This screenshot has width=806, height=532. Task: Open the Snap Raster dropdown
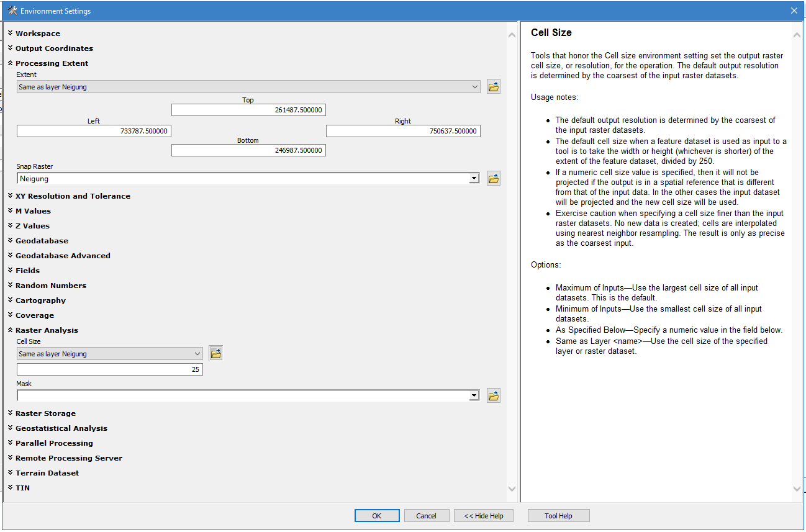(474, 179)
